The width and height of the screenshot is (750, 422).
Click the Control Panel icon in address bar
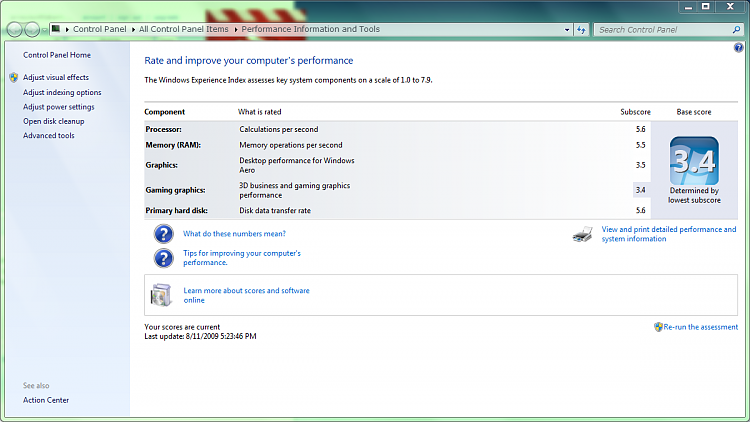[x=56, y=29]
